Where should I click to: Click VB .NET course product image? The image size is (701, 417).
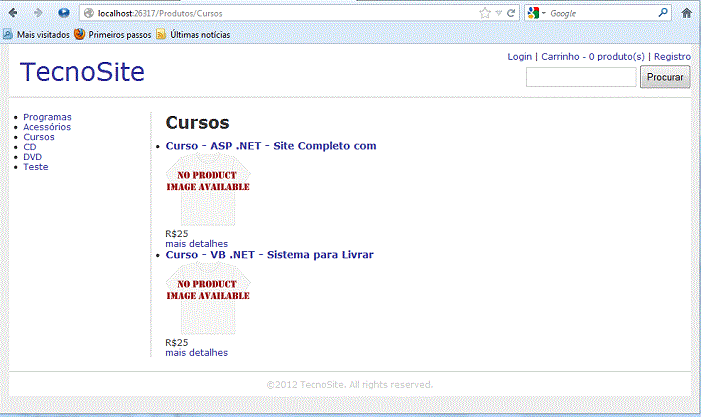coord(208,299)
